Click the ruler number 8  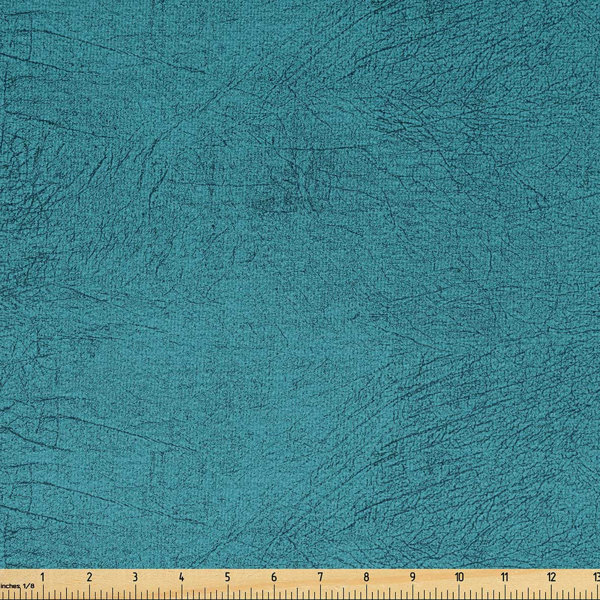pos(366,577)
